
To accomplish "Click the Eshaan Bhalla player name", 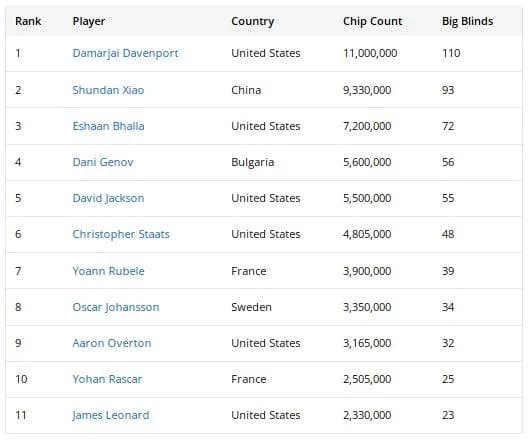I will 108,126.
